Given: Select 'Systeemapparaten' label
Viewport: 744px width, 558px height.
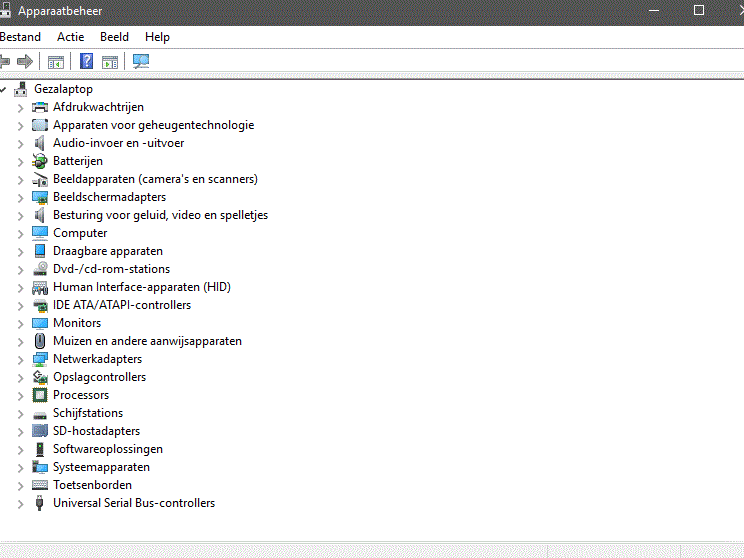Looking at the screenshot, I should coord(102,467).
